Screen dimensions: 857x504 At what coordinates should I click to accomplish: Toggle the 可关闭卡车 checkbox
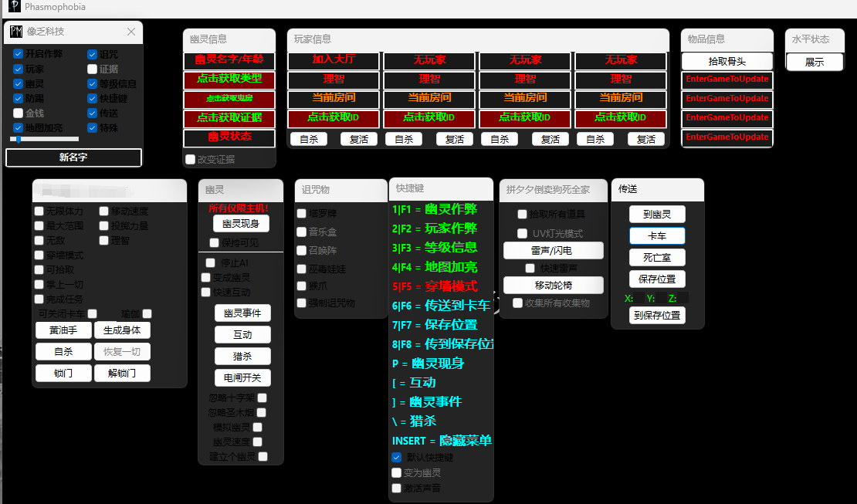(93, 314)
